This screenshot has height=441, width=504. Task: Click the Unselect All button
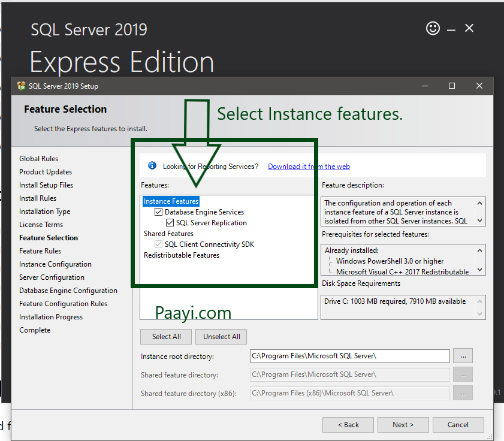[x=221, y=336]
